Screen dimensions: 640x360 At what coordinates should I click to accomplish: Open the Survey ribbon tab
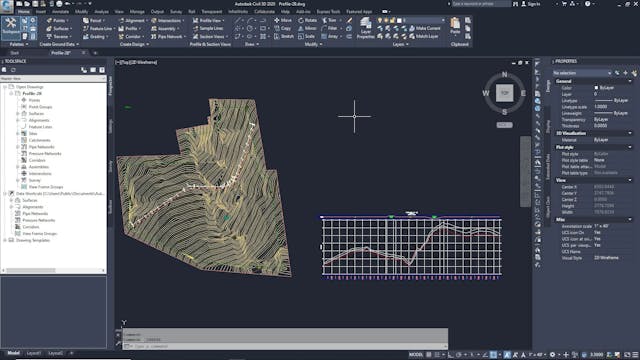click(x=176, y=12)
